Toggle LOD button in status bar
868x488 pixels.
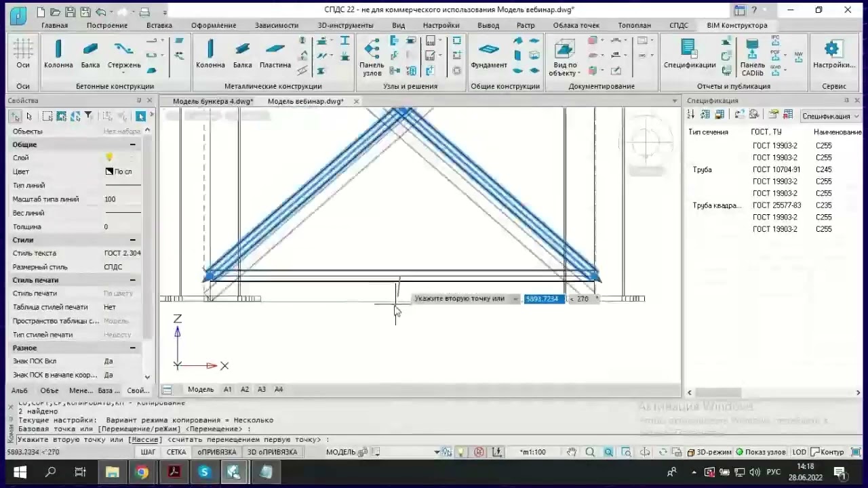click(799, 452)
